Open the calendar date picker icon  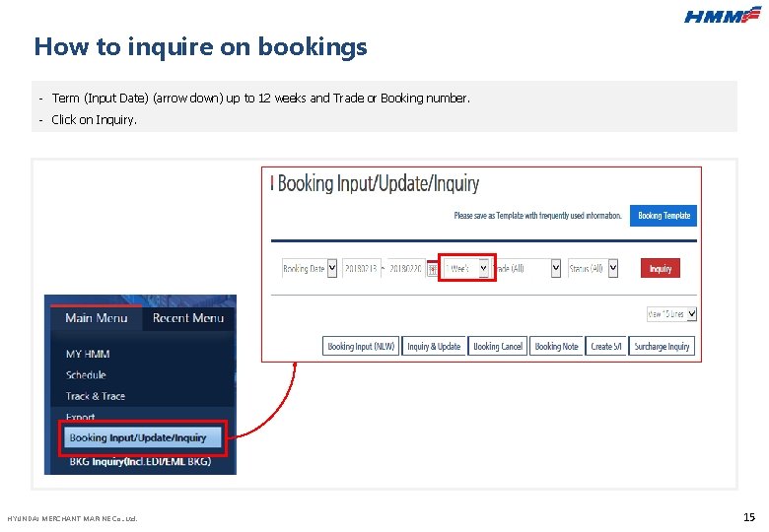[x=432, y=269]
